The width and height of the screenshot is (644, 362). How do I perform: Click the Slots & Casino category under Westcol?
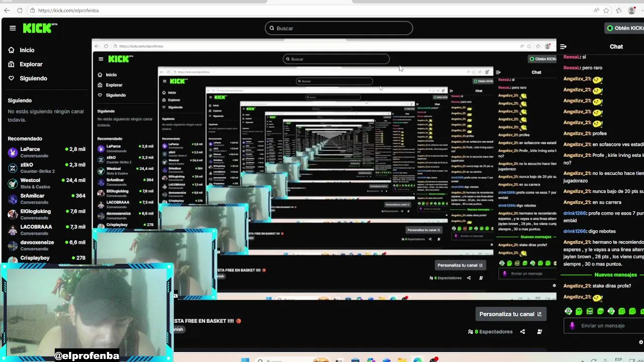click(35, 187)
